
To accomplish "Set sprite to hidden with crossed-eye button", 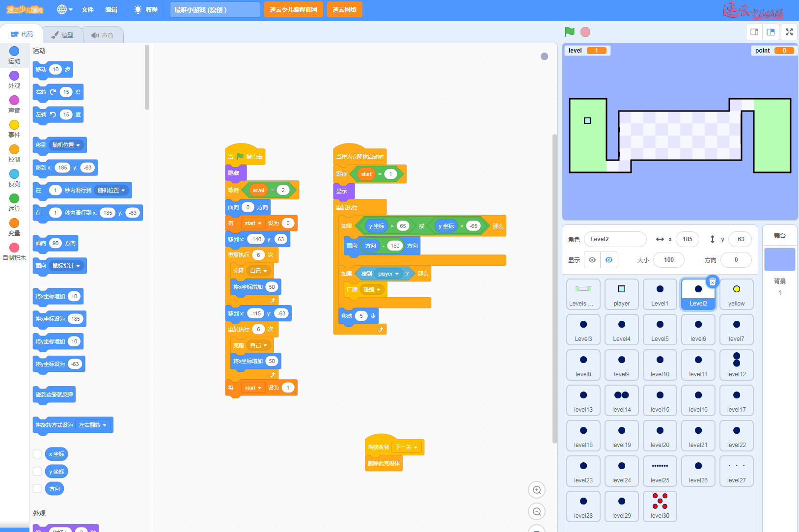I will pyautogui.click(x=609, y=260).
